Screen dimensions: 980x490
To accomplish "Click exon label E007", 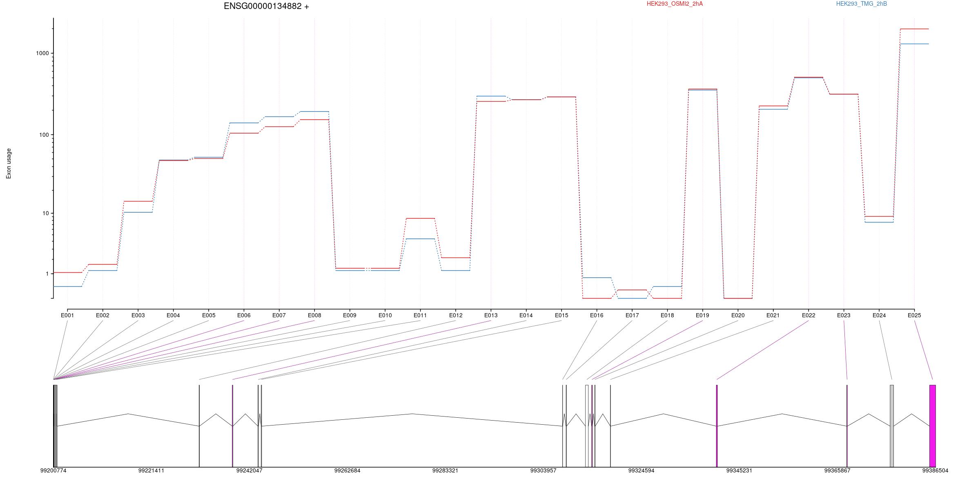I will [x=279, y=315].
